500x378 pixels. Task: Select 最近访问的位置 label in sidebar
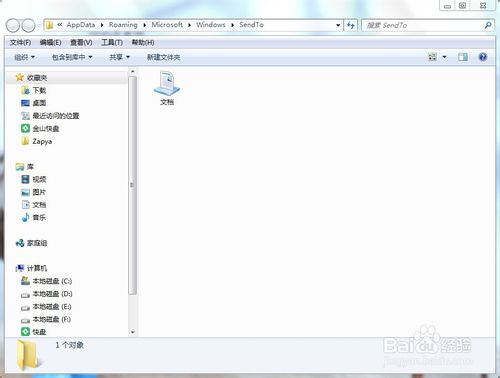[56, 116]
